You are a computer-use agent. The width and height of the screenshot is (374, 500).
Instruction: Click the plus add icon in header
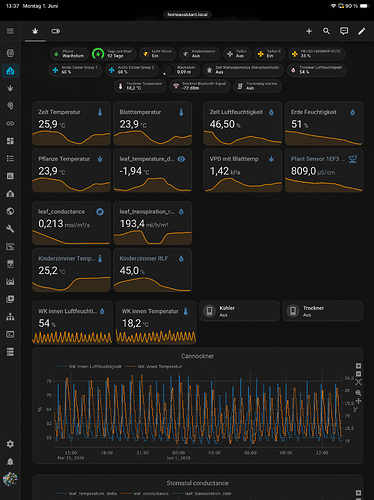[309, 31]
